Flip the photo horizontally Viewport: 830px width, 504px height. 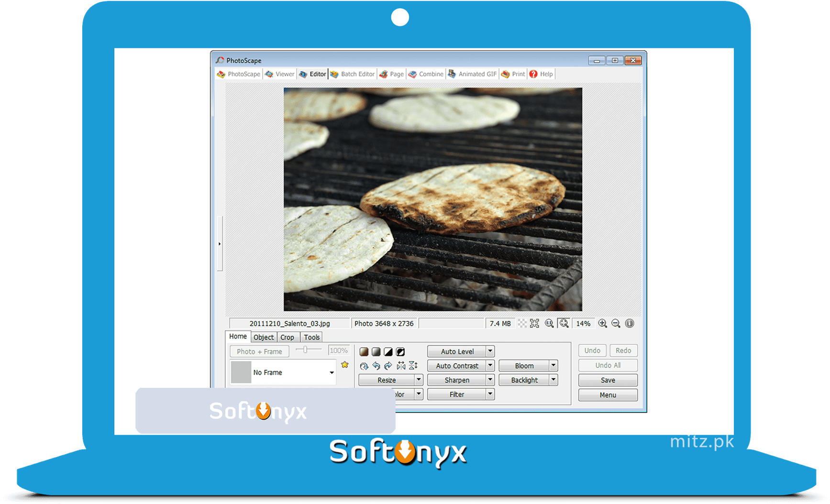click(x=401, y=366)
